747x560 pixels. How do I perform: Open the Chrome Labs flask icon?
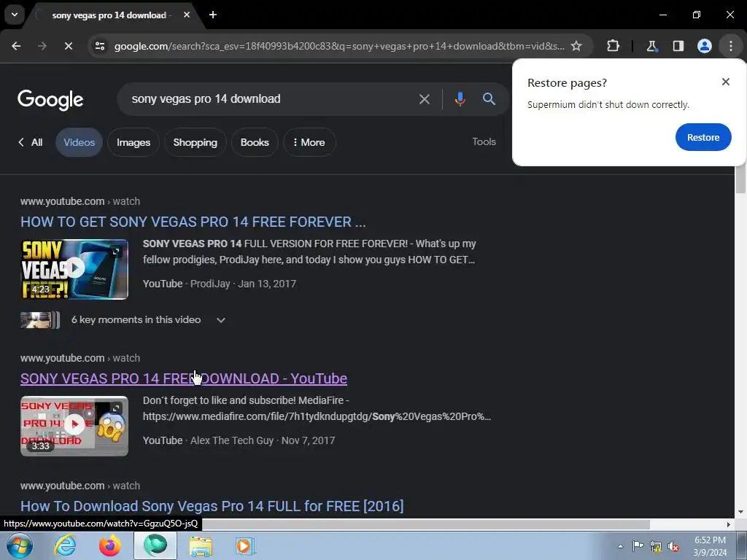(651, 46)
